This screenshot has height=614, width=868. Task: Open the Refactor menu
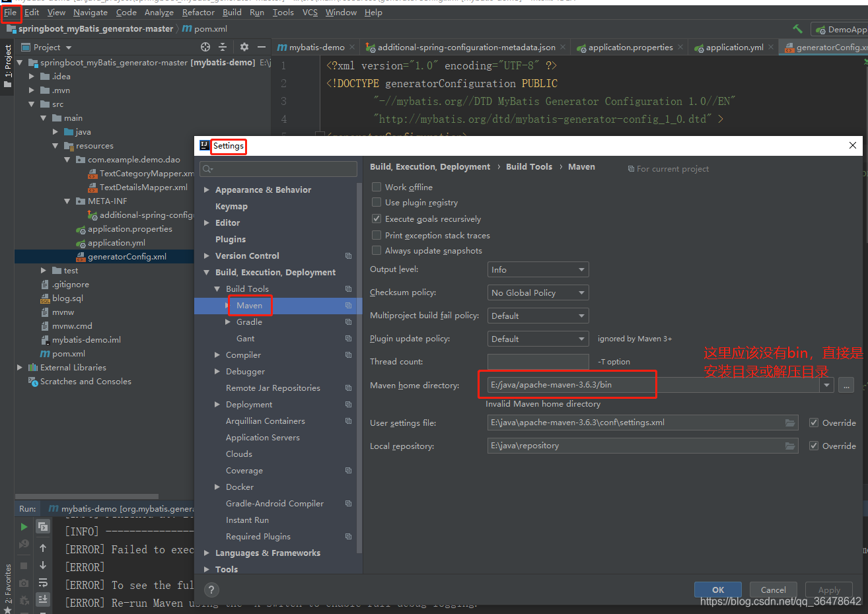point(198,12)
